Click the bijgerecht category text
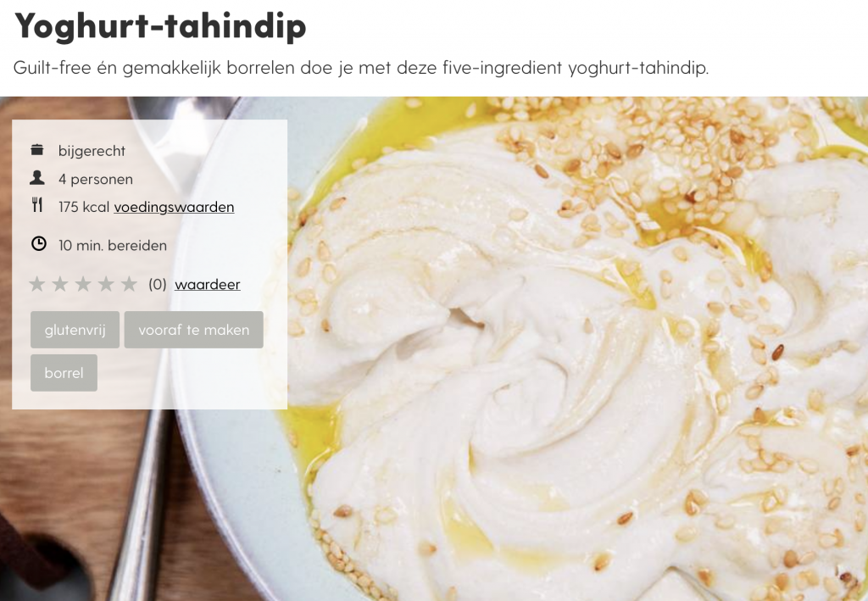The width and height of the screenshot is (868, 601). click(x=92, y=151)
